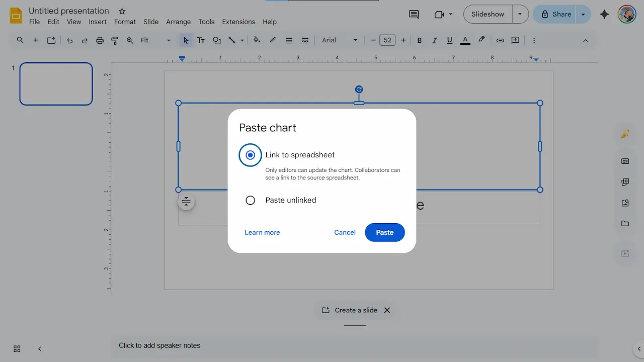
Task: Open the Fit zoom level dropdown
Action: [x=155, y=40]
